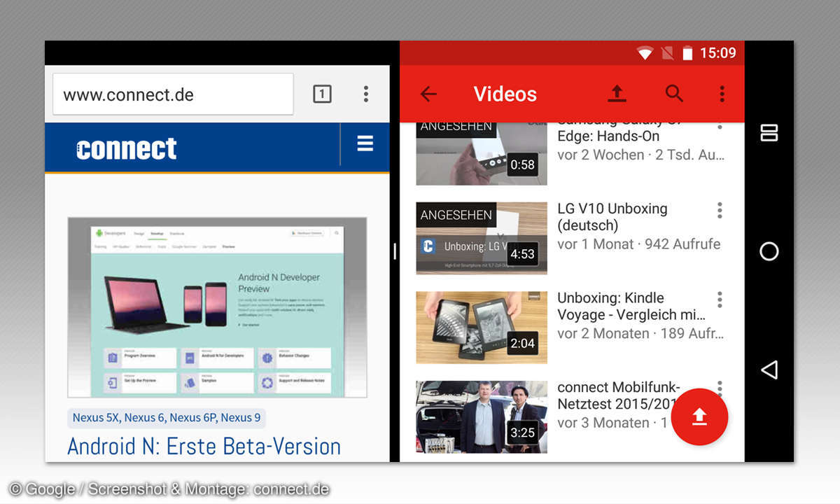This screenshot has width=840, height=504.
Task: Tap the upload icon in YouTube toolbar
Action: pyautogui.click(x=617, y=94)
